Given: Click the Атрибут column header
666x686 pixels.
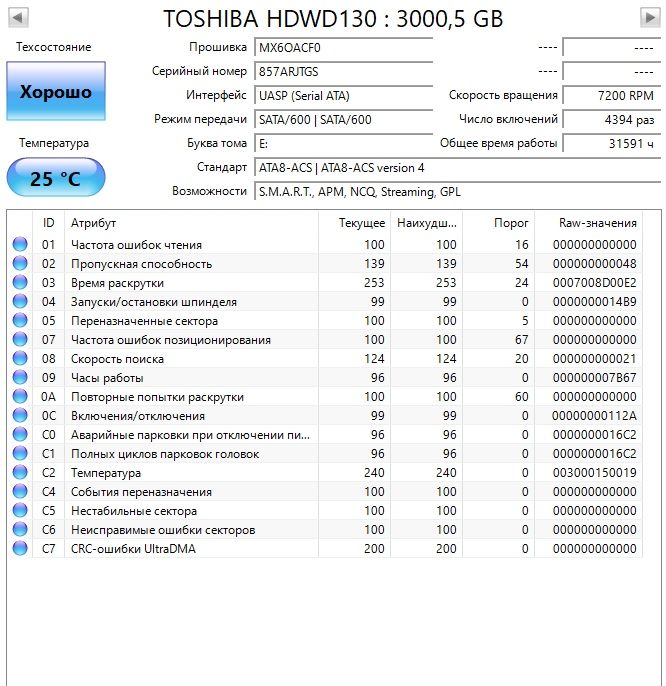Looking at the screenshot, I should pyautogui.click(x=191, y=223).
